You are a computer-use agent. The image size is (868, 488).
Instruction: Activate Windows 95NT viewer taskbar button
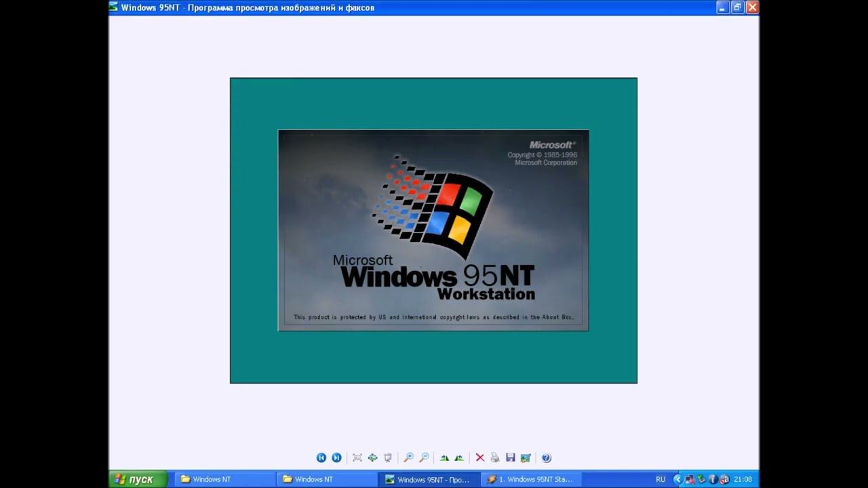pyautogui.click(x=429, y=479)
